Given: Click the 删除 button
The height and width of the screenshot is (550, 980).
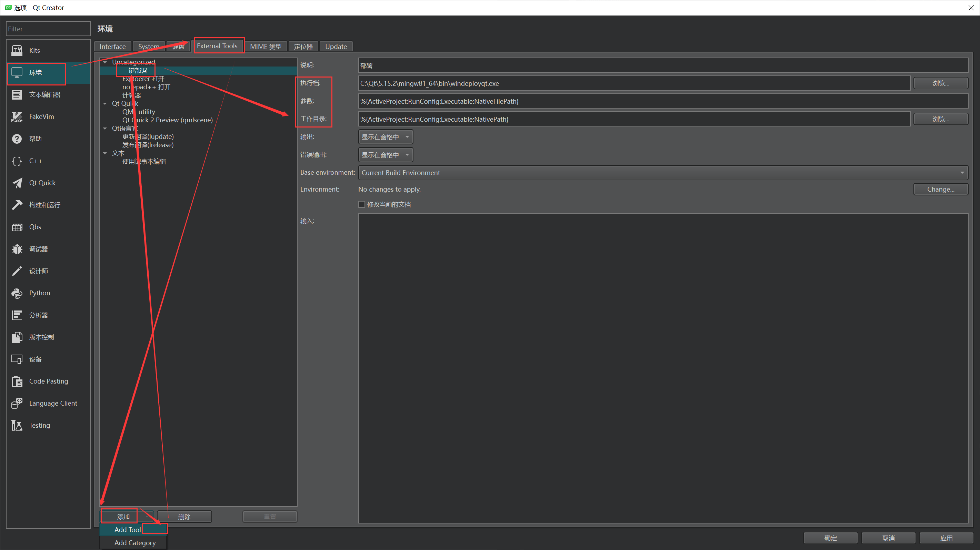Looking at the screenshot, I should [x=184, y=517].
